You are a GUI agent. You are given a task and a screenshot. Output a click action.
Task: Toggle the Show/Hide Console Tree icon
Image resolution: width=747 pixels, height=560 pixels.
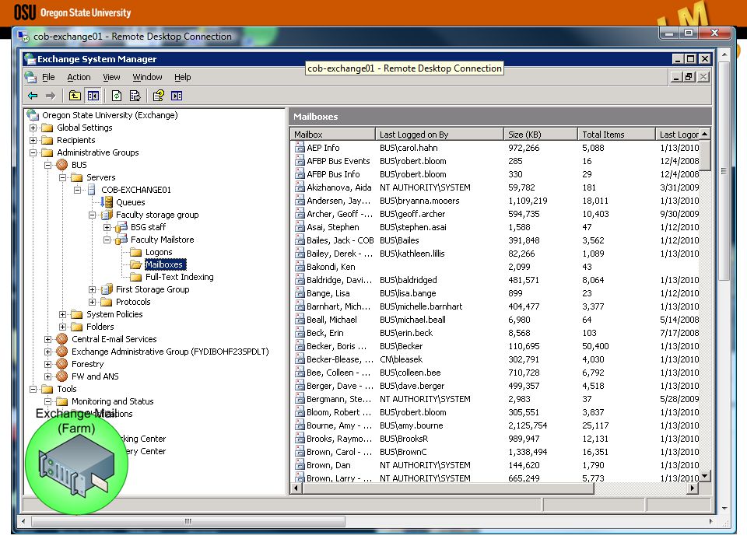(x=93, y=96)
